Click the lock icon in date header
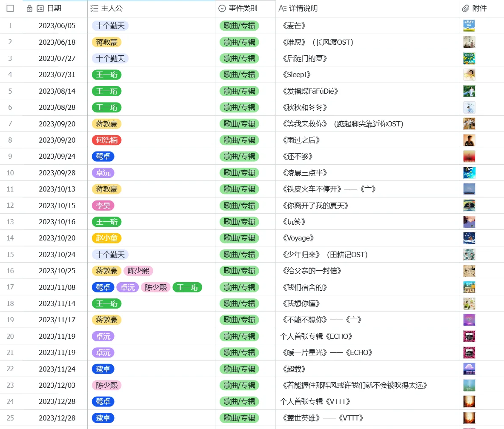The height and width of the screenshot is (429, 504). point(29,9)
